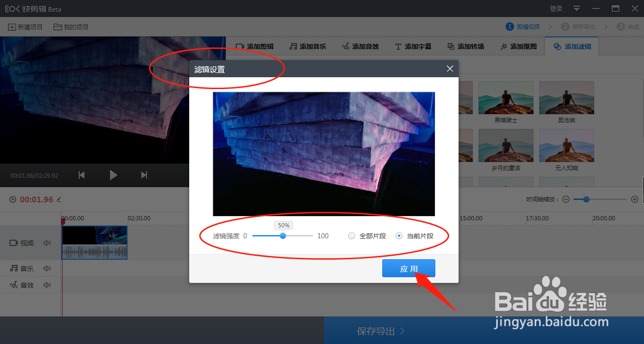Image resolution: width=644 pixels, height=344 pixels.
Task: Start a new project with 新建项目
Action: 25,27
